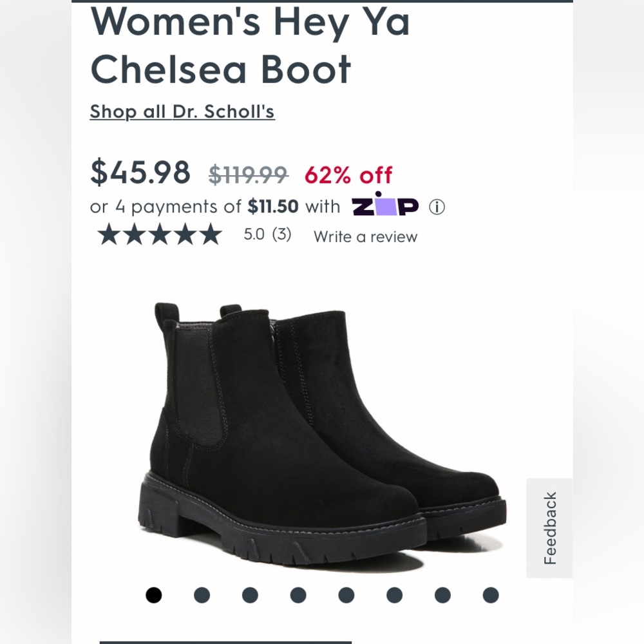
Task: Open the Feedback side tab
Action: 549,529
